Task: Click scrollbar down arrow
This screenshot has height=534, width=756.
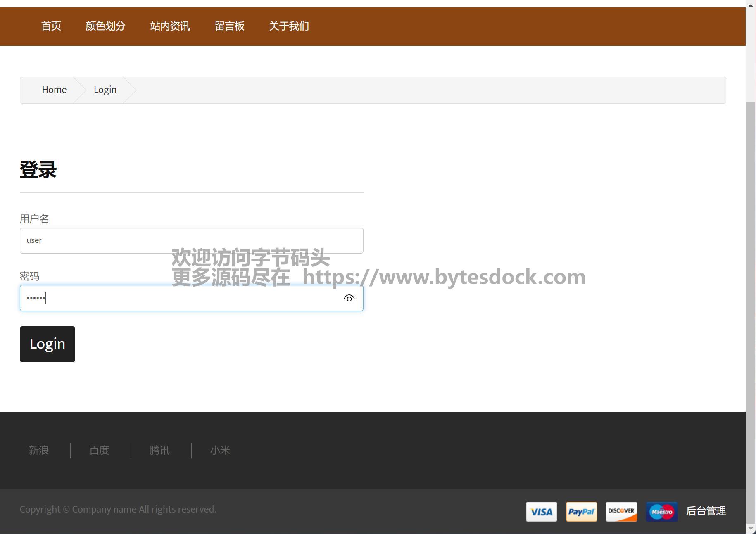Action: click(751, 529)
